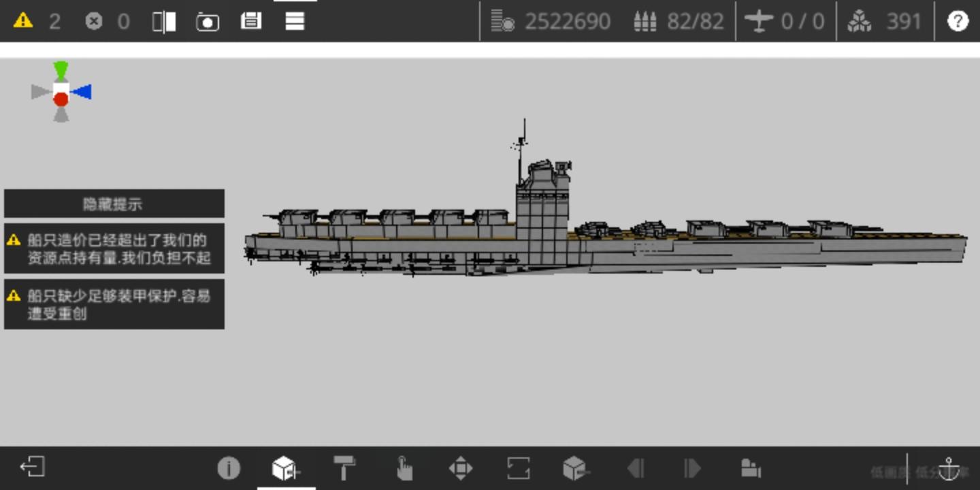
Task: Open ship info with the i icon
Action: coord(229,468)
